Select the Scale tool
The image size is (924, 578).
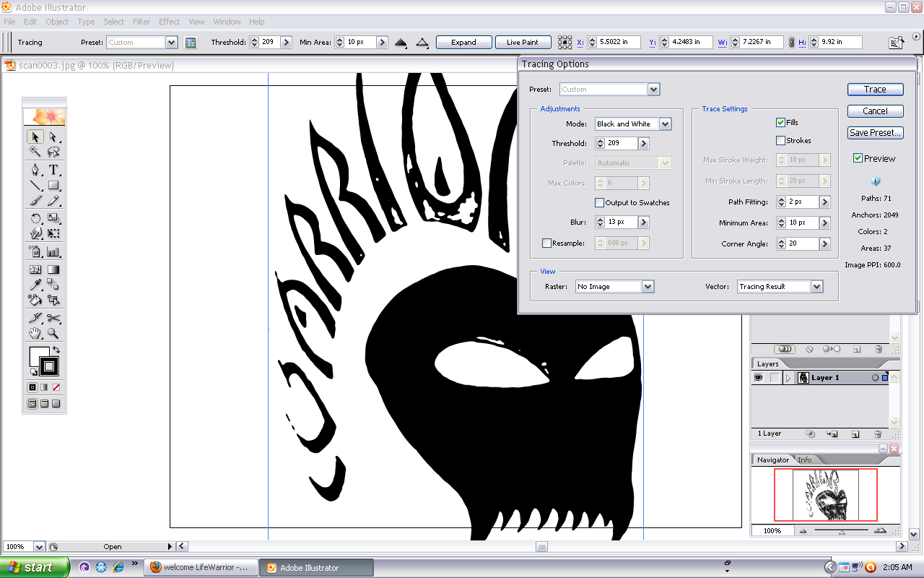tap(53, 218)
